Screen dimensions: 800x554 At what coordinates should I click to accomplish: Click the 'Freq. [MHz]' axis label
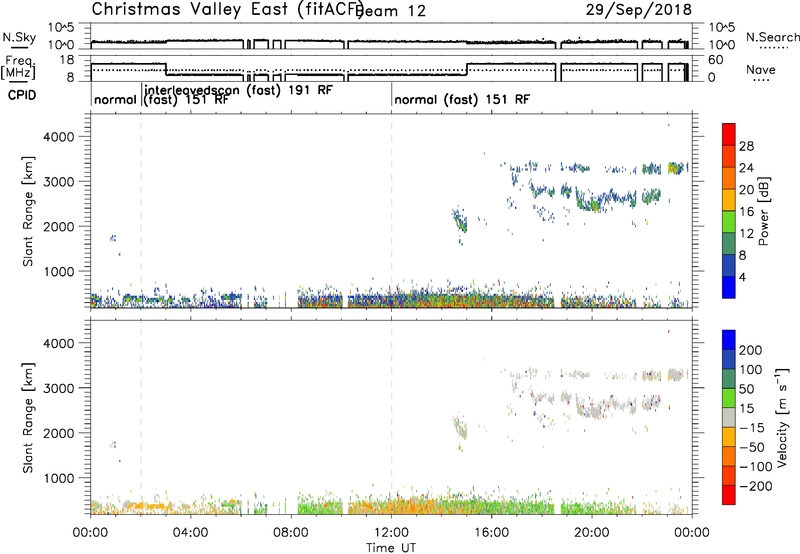pyautogui.click(x=19, y=68)
